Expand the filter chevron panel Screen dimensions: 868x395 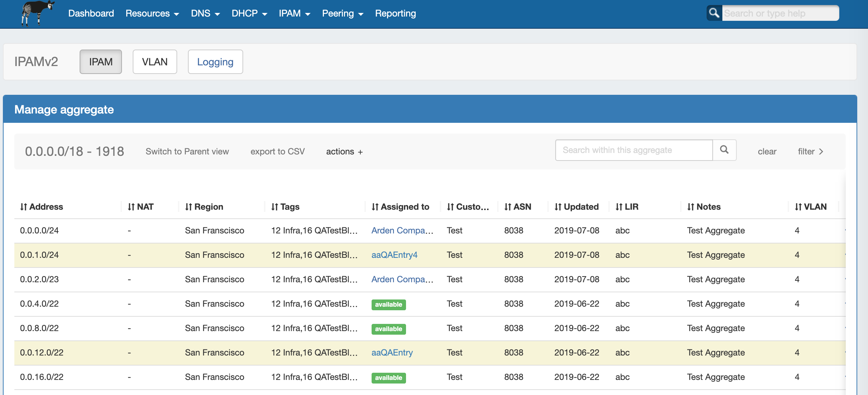click(x=811, y=152)
